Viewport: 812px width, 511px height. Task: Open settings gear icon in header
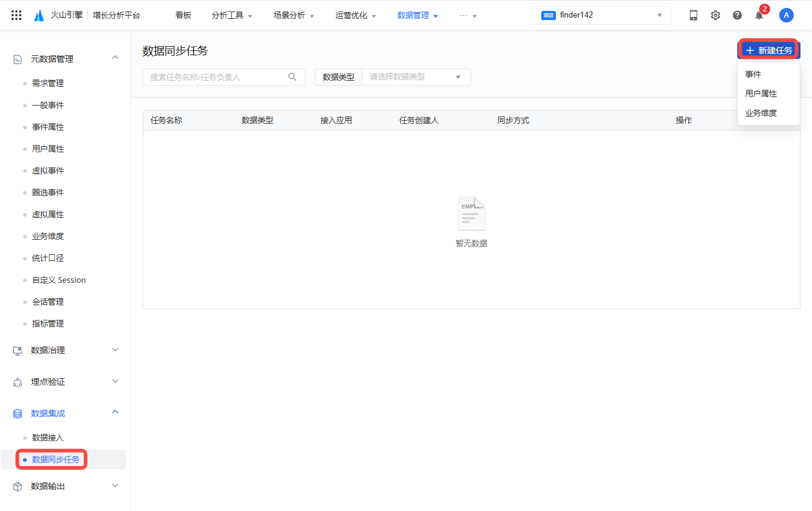[x=716, y=15]
